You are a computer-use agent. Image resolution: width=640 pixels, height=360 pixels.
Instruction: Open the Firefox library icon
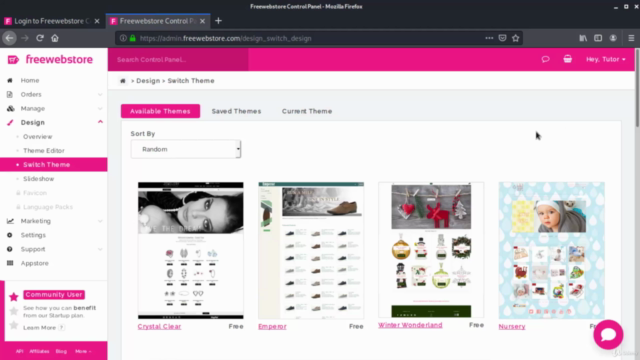tap(583, 38)
